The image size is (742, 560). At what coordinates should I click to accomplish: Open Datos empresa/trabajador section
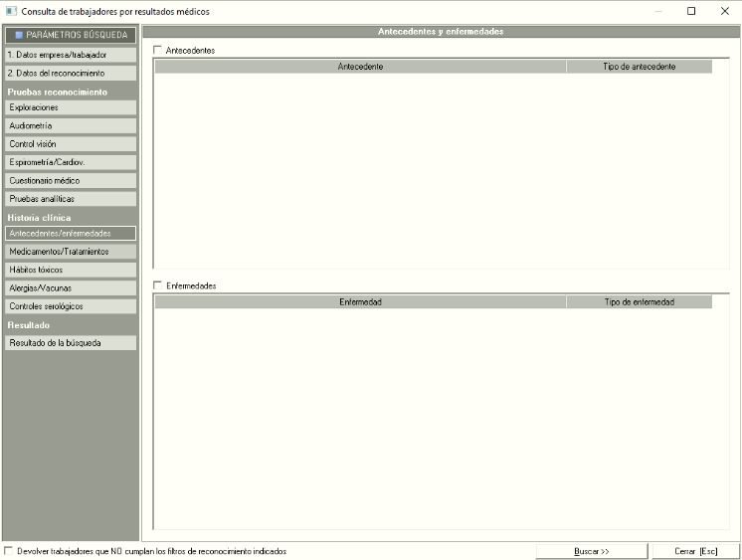(70, 55)
